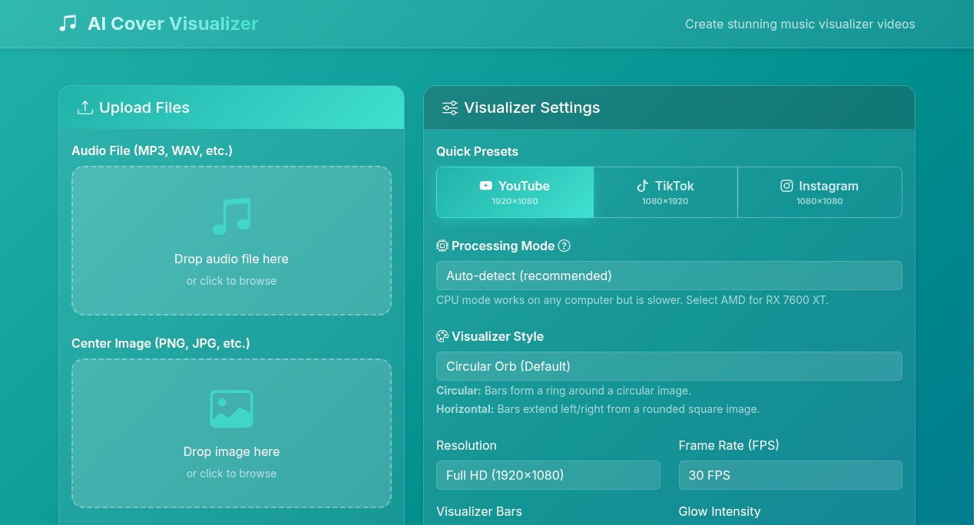Screen dimensions: 980x525
Task: Click 'or click to browse' under image
Action: [x=231, y=474]
